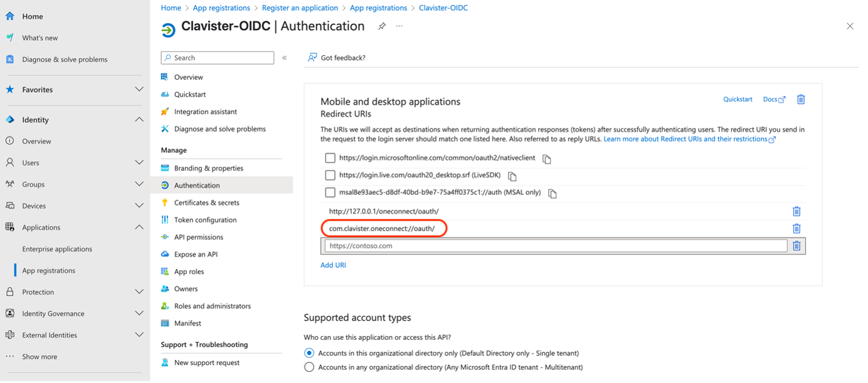Click the Applications grid icon
The width and height of the screenshot is (868, 383).
click(9, 227)
